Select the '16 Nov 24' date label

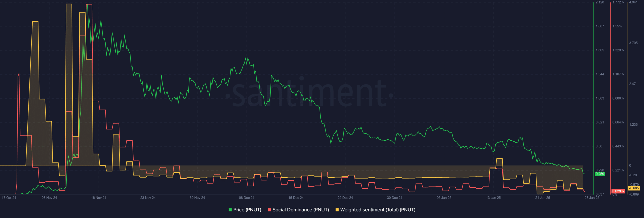pos(99,198)
